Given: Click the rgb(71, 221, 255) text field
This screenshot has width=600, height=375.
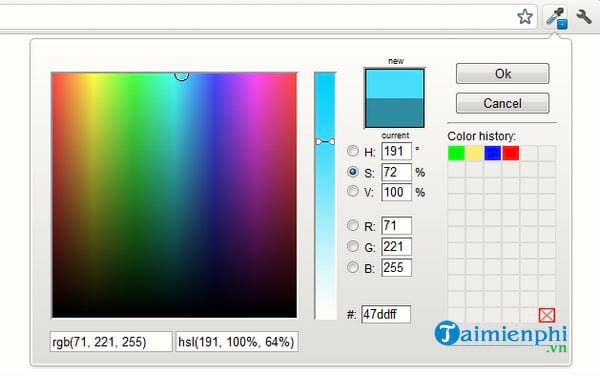Looking at the screenshot, I should tap(111, 341).
